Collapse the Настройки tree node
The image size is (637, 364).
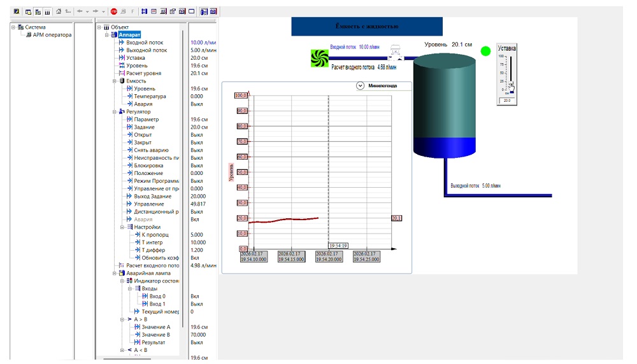(x=122, y=227)
